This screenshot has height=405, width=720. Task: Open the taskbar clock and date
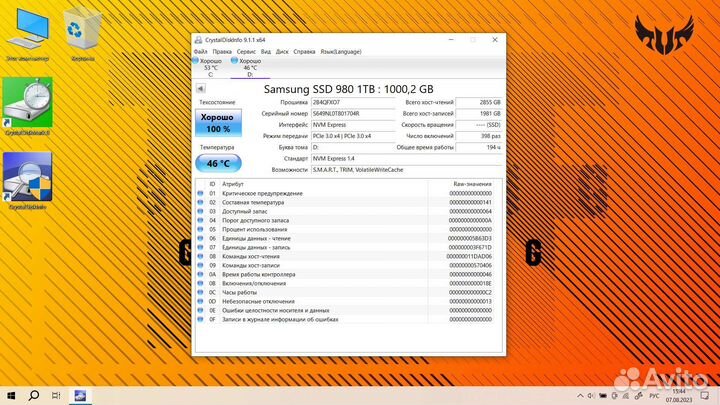[x=679, y=396]
